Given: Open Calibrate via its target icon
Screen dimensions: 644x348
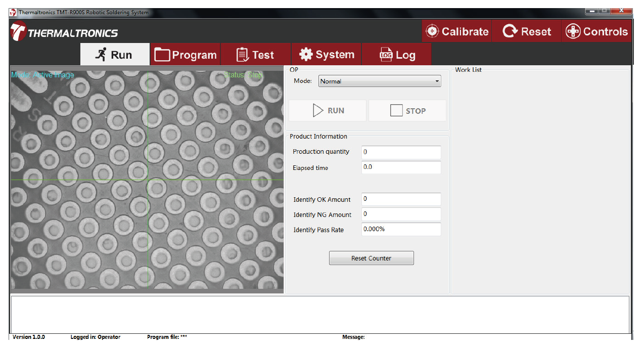Looking at the screenshot, I should pos(432,31).
